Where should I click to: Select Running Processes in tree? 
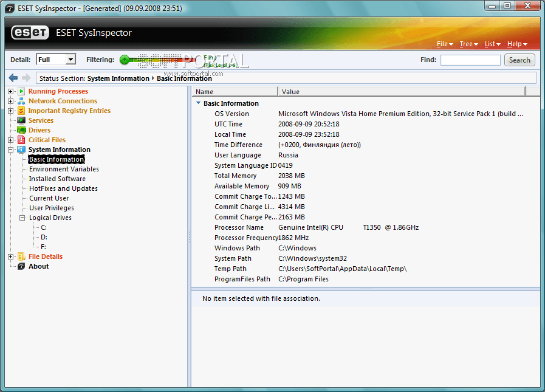point(58,91)
